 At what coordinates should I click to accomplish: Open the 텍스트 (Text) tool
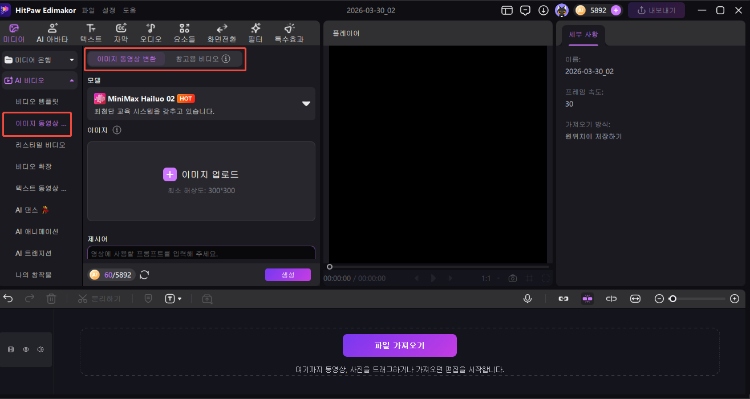(x=91, y=33)
